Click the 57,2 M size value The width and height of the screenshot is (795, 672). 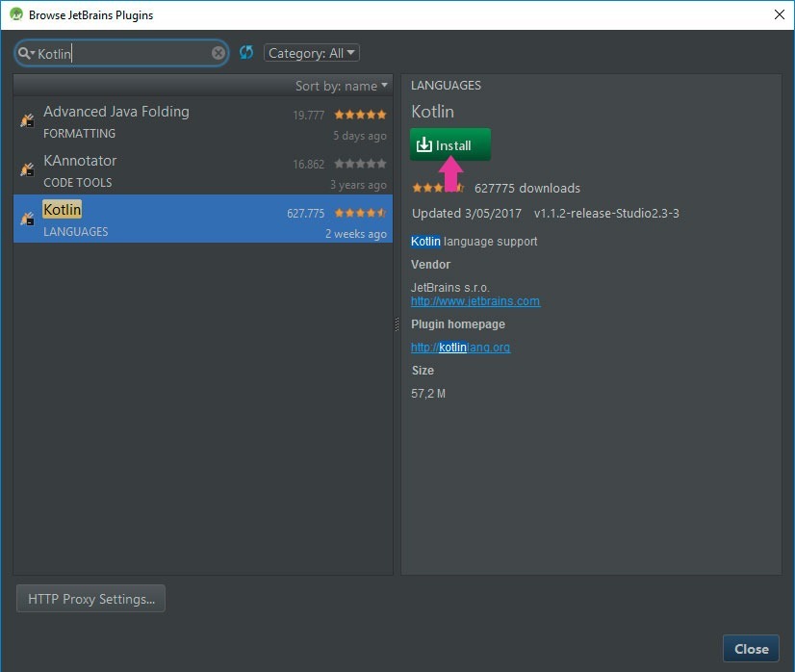[x=428, y=394]
